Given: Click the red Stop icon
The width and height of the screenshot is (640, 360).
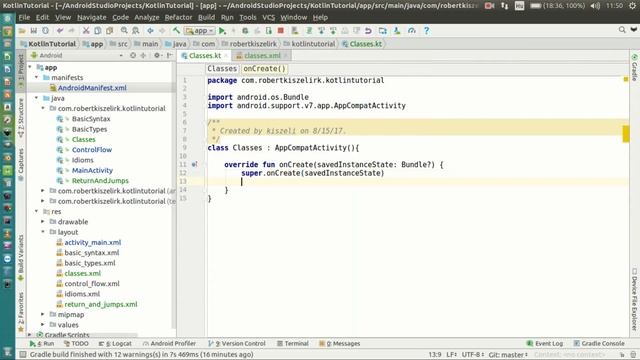Looking at the screenshot, I should pos(281,31).
